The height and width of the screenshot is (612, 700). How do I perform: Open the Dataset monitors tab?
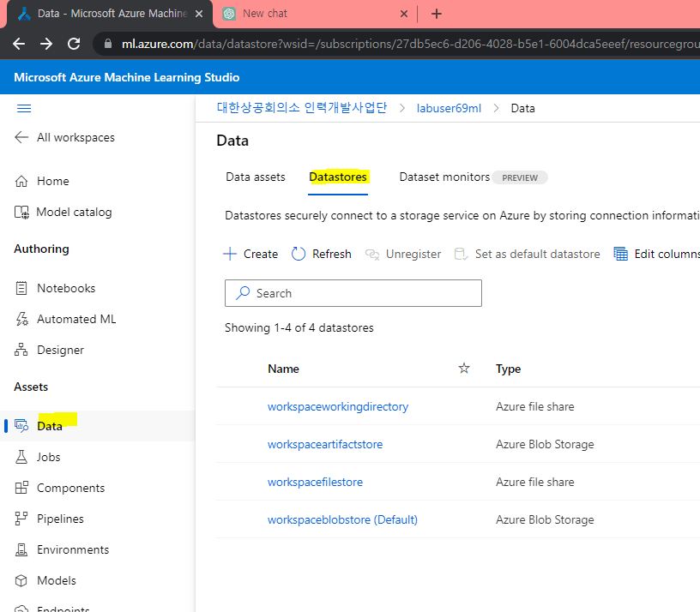click(444, 177)
